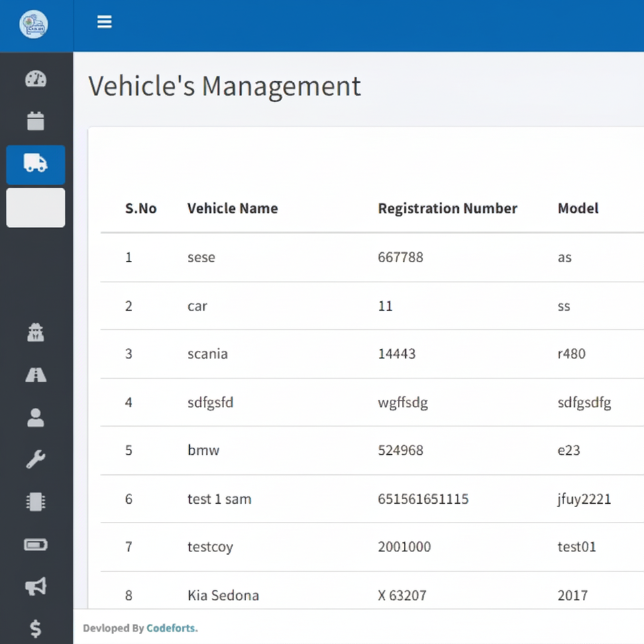The height and width of the screenshot is (644, 644).
Task: Click the spy agent icon in sidebar
Action: [36, 333]
